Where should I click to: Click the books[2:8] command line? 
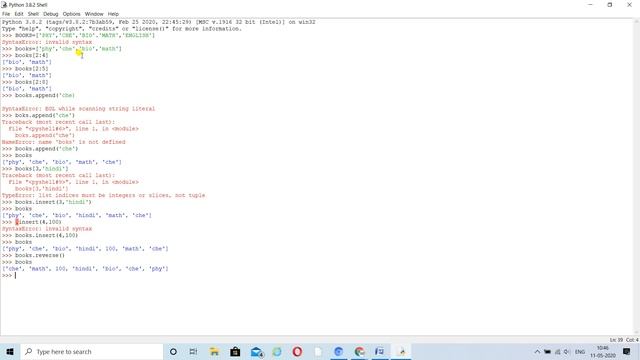[x=25, y=82]
